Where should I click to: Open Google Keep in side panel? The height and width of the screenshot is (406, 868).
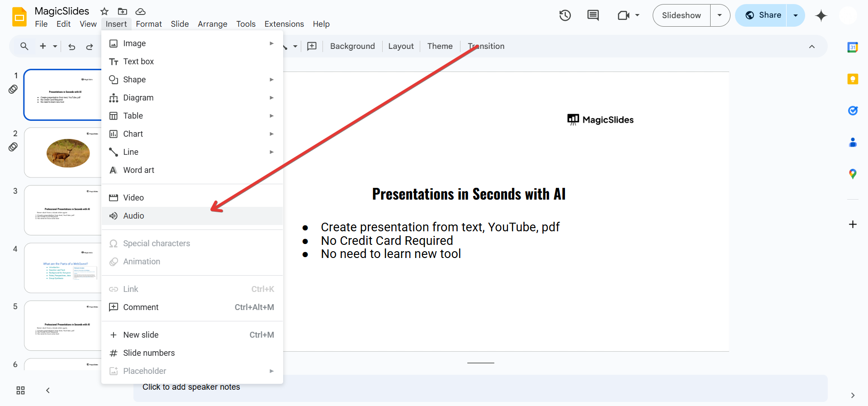[853, 79]
